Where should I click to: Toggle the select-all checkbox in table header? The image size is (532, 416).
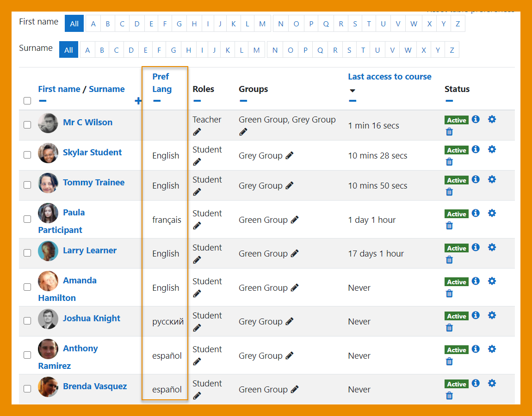coord(27,101)
